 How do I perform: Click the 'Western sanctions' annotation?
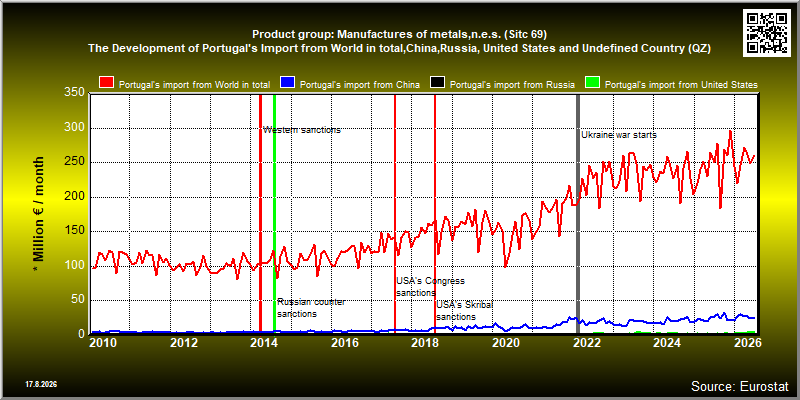click(302, 130)
